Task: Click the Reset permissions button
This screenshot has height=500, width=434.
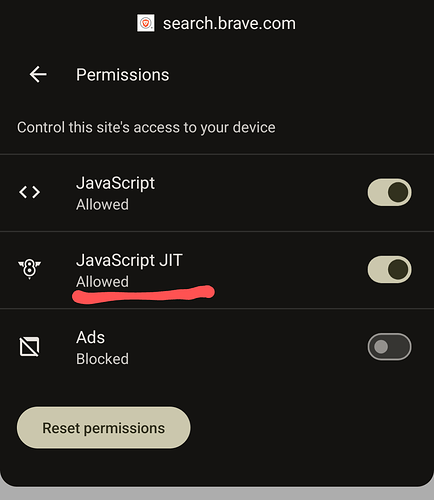Action: (x=104, y=428)
